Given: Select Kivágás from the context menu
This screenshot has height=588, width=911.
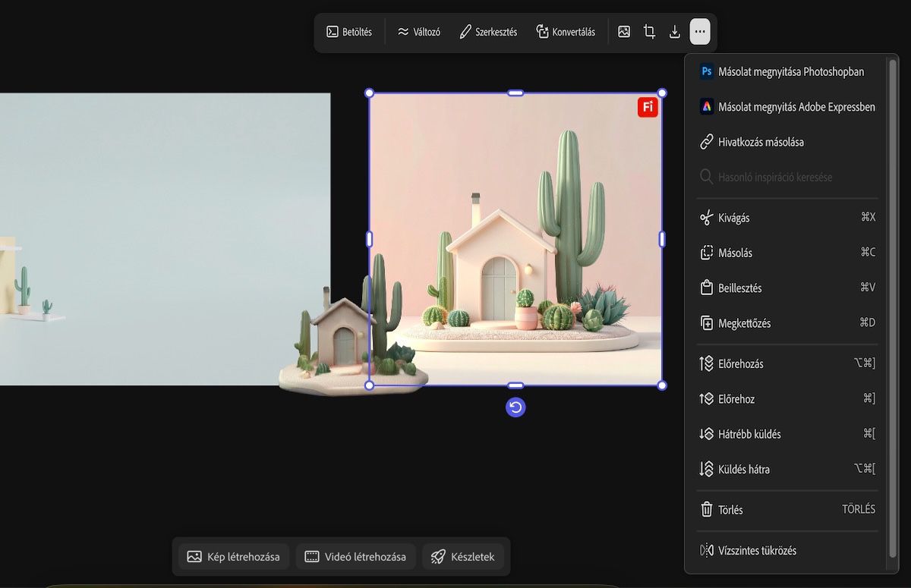Looking at the screenshot, I should [x=734, y=218].
